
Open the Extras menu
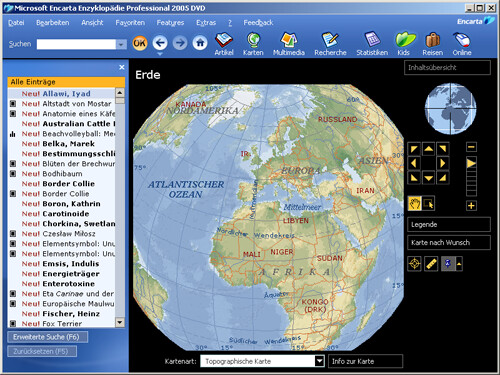[206, 23]
